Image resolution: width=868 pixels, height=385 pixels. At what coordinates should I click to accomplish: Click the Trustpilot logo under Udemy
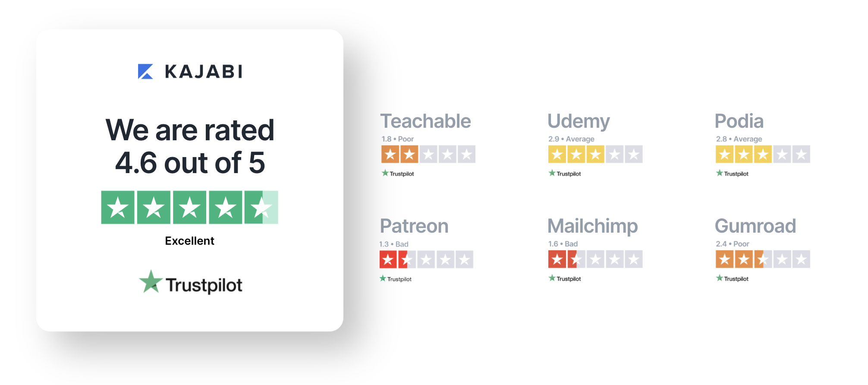pyautogui.click(x=565, y=174)
